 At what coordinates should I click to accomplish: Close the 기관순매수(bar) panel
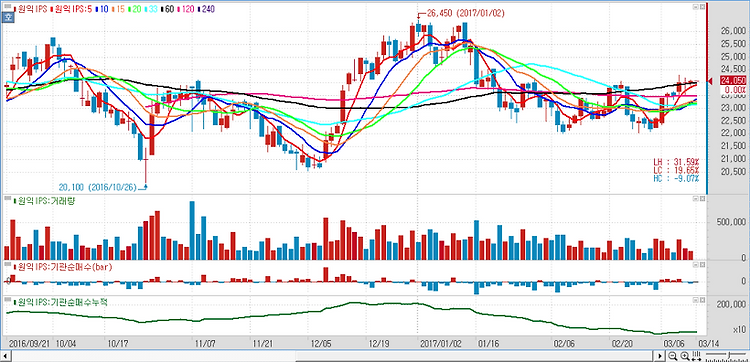tap(702, 264)
